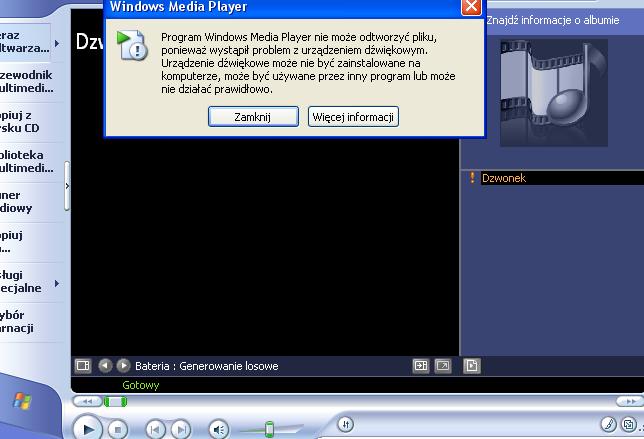The width and height of the screenshot is (644, 439).
Task: Expand the Teraz odtwarzane arrow
Action: pyautogui.click(x=57, y=43)
